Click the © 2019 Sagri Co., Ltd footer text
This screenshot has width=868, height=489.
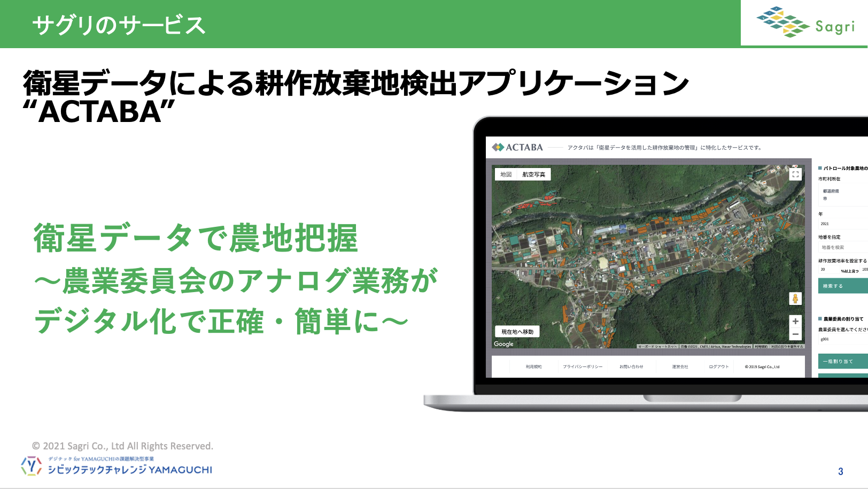[762, 367]
